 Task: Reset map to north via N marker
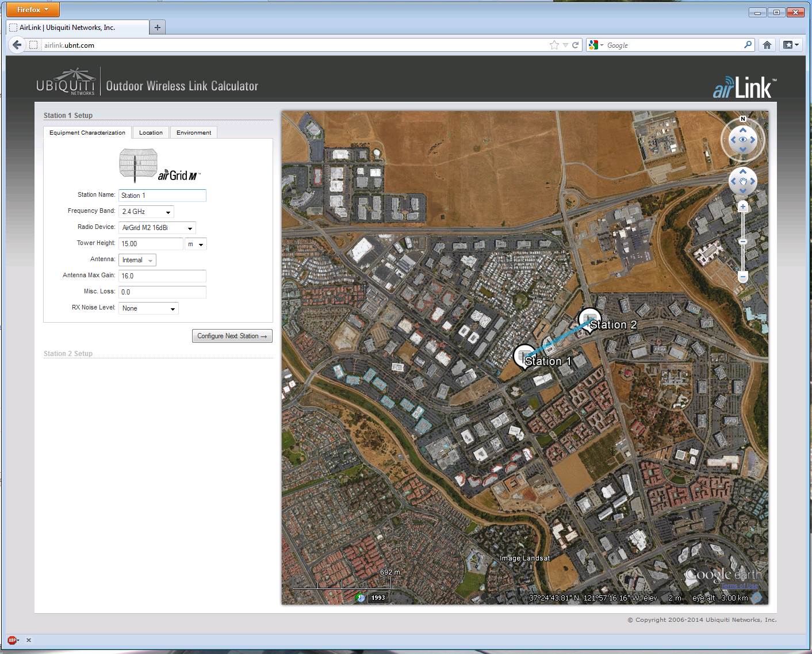point(743,119)
